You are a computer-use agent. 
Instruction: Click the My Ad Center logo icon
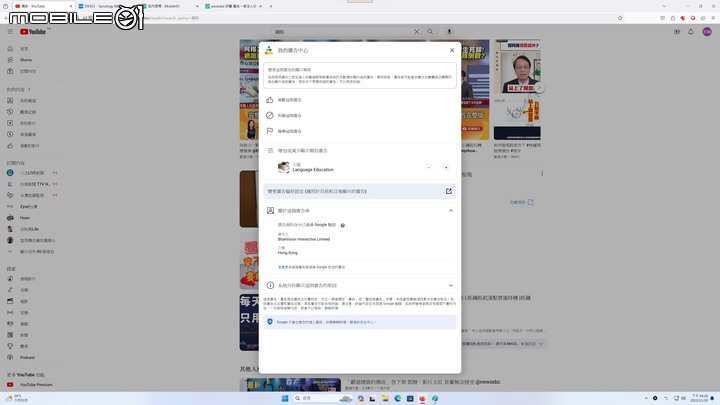point(269,51)
